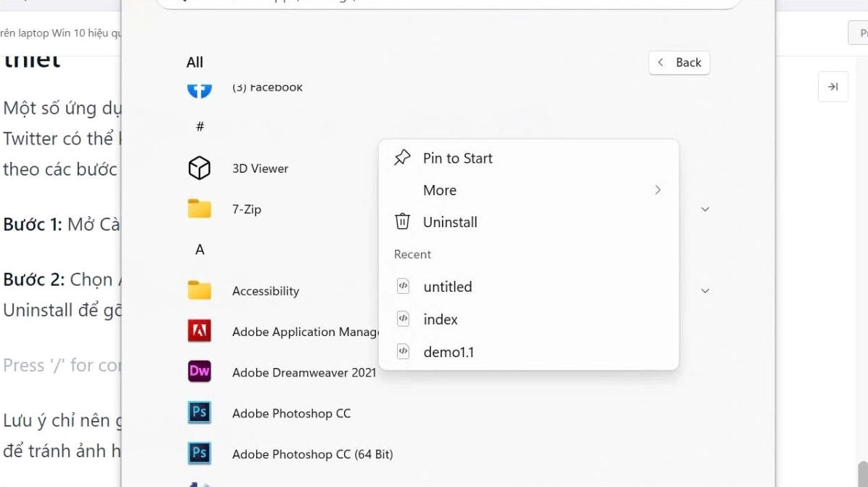Click the collapse sidebar arrow button
Viewport: 868px width, 487px height.
tap(833, 87)
